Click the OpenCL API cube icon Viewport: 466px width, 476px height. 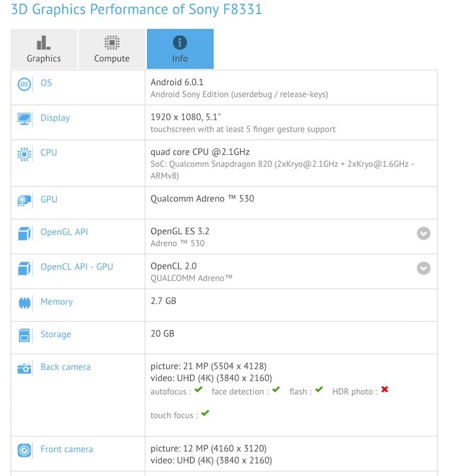[24, 268]
